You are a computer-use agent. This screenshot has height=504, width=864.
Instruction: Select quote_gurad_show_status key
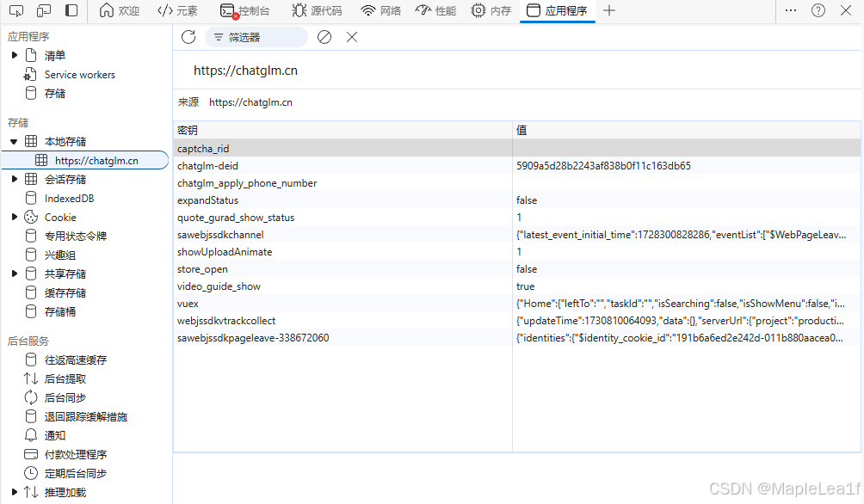coord(236,217)
